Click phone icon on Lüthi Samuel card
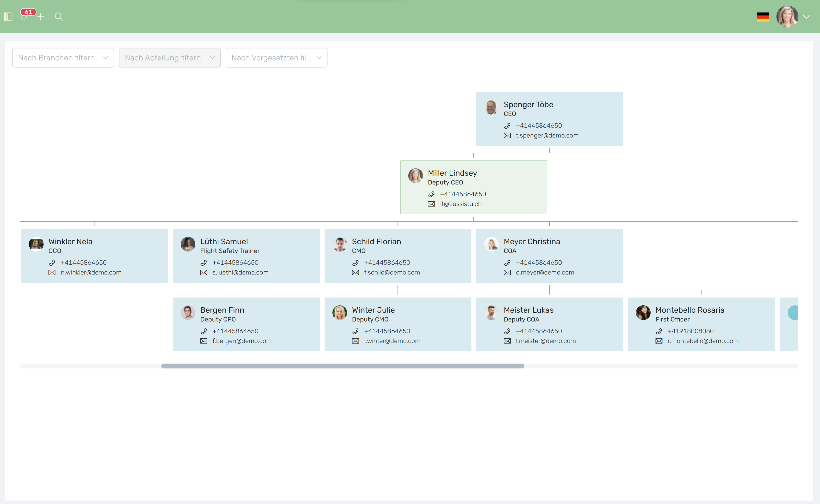 pos(203,263)
